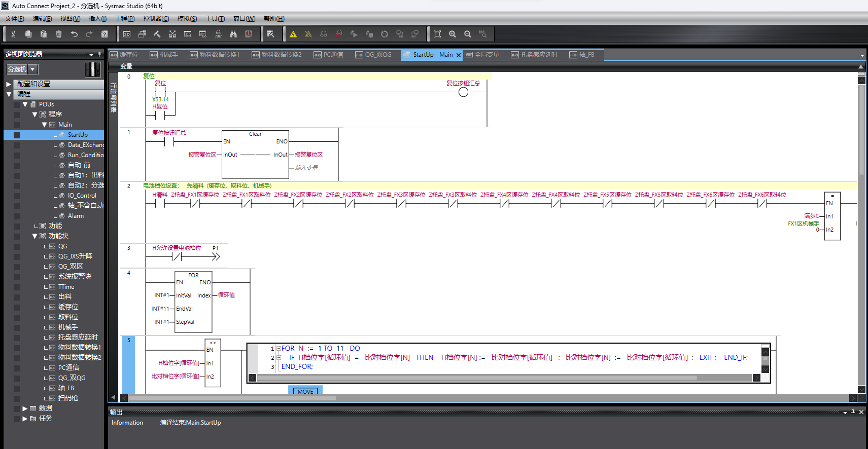Click the Copy toolbar icon

click(x=28, y=34)
